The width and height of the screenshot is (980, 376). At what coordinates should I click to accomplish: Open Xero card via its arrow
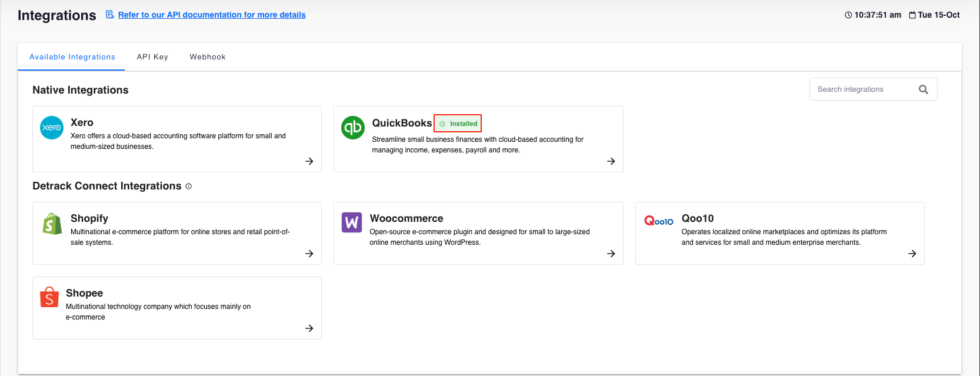click(x=309, y=161)
